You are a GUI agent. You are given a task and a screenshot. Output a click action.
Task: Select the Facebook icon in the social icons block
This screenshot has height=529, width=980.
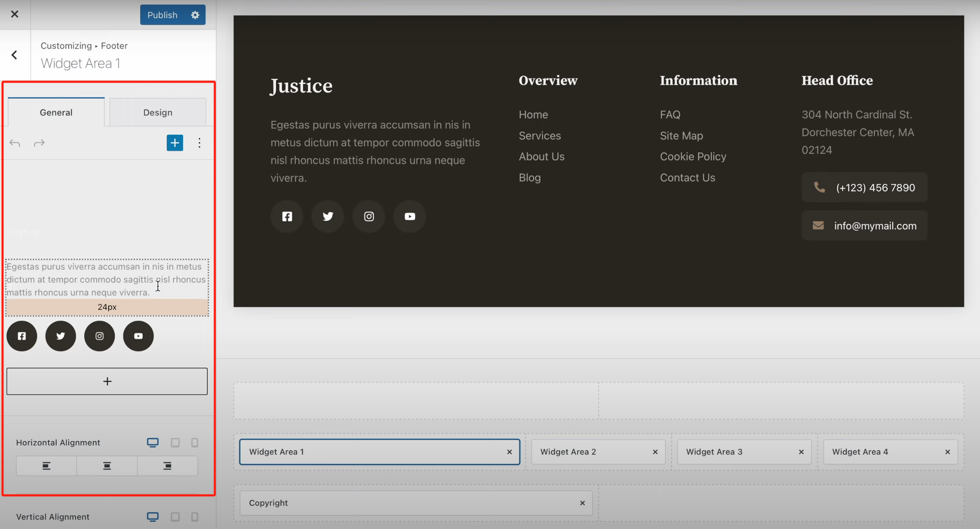click(x=21, y=336)
